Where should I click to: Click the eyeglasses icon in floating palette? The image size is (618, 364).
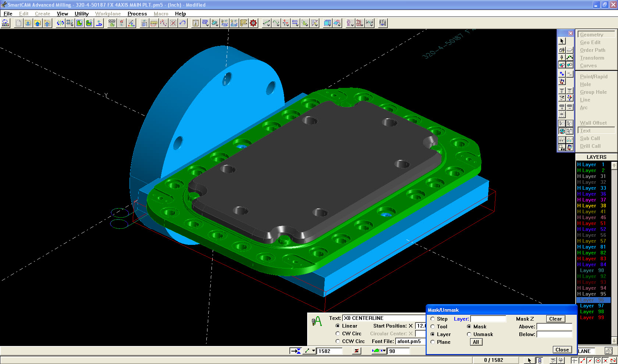click(569, 140)
